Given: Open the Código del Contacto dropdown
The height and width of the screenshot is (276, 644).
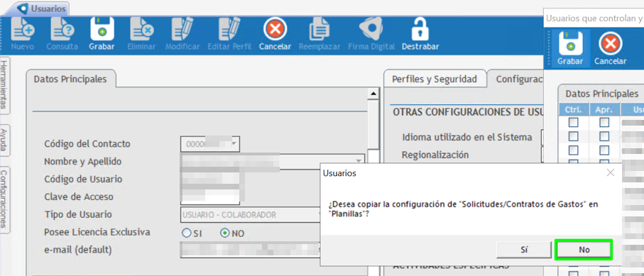Looking at the screenshot, I should tap(234, 144).
